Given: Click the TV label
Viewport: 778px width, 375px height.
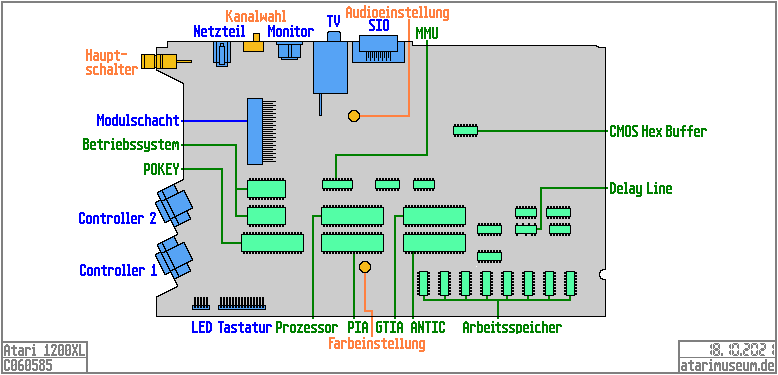Looking at the screenshot, I should pyautogui.click(x=333, y=21).
